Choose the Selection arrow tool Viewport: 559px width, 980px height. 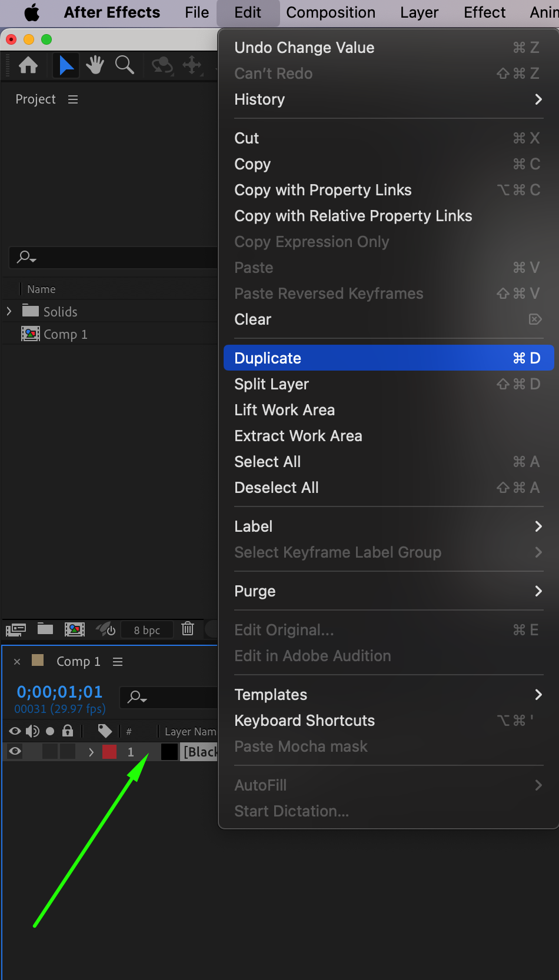[66, 65]
